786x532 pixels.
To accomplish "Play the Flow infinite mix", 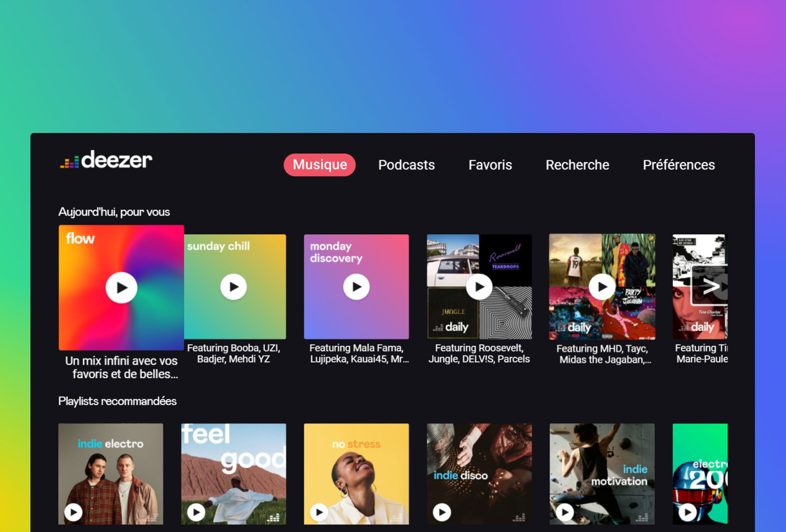I will 121,288.
